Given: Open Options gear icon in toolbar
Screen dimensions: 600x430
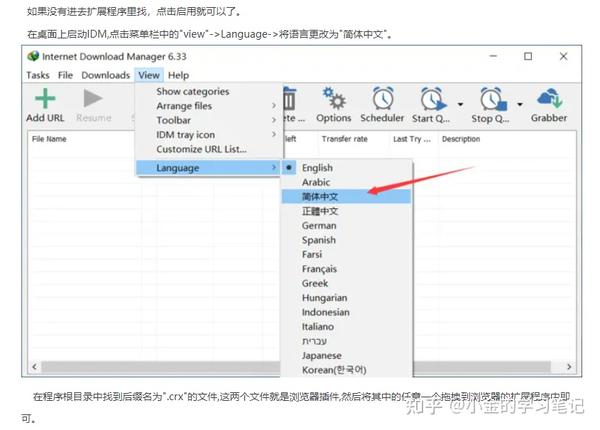Looking at the screenshot, I should pyautogui.click(x=334, y=98).
